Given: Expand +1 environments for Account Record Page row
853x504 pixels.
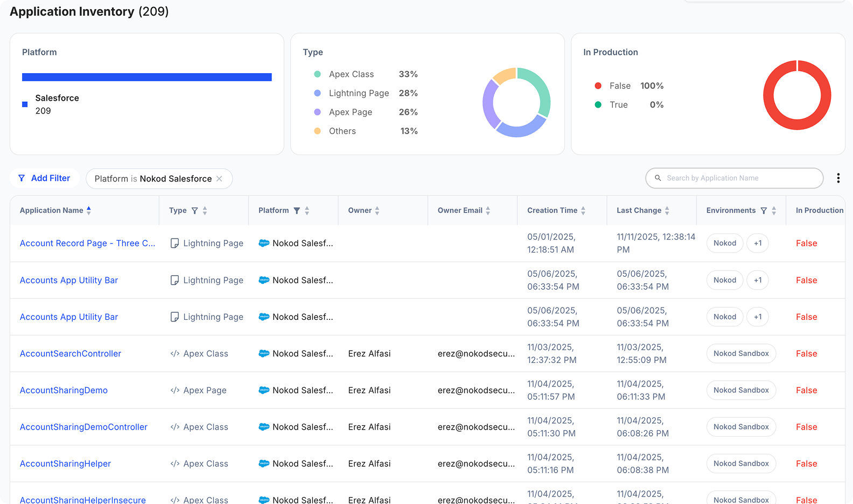Looking at the screenshot, I should point(758,243).
